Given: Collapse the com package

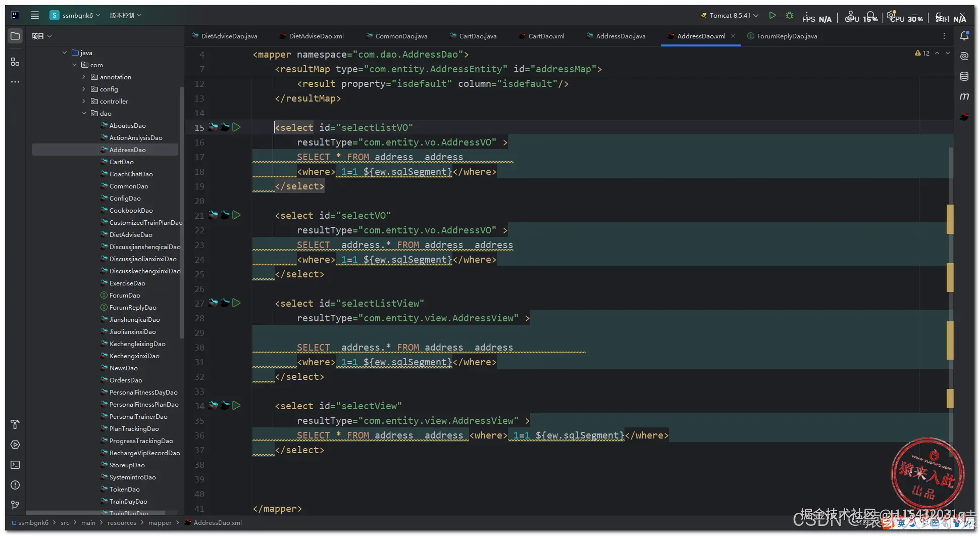Looking at the screenshot, I should 74,65.
